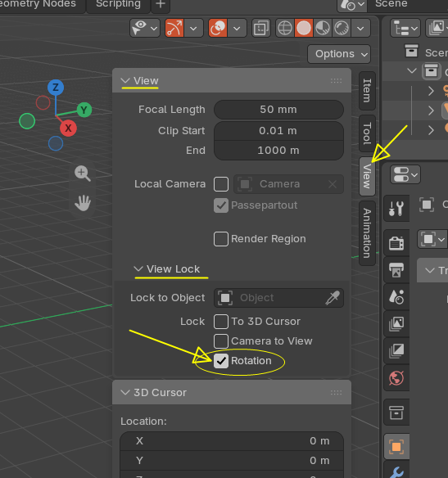The height and width of the screenshot is (478, 448).
Task: Enable Lock To 3D Cursor checkbox
Action: pyautogui.click(x=221, y=322)
